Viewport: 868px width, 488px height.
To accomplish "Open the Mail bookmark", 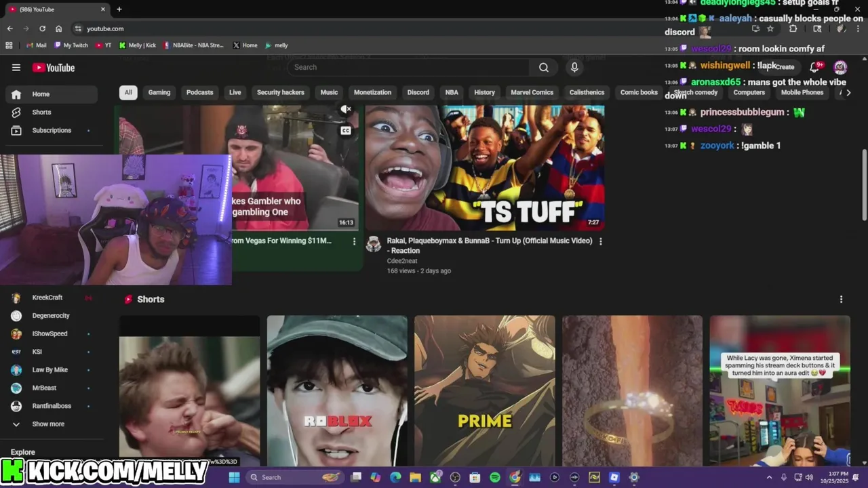I will point(36,45).
